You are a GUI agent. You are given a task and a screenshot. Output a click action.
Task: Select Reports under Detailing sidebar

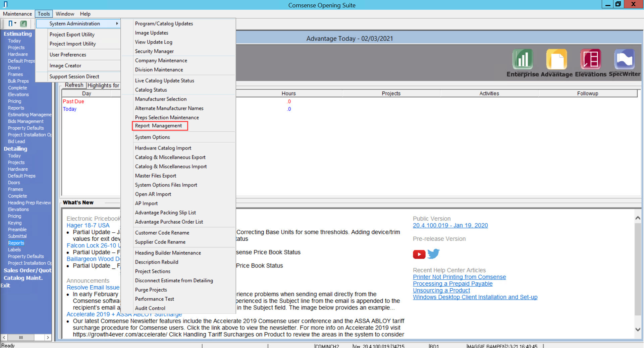pyautogui.click(x=16, y=243)
